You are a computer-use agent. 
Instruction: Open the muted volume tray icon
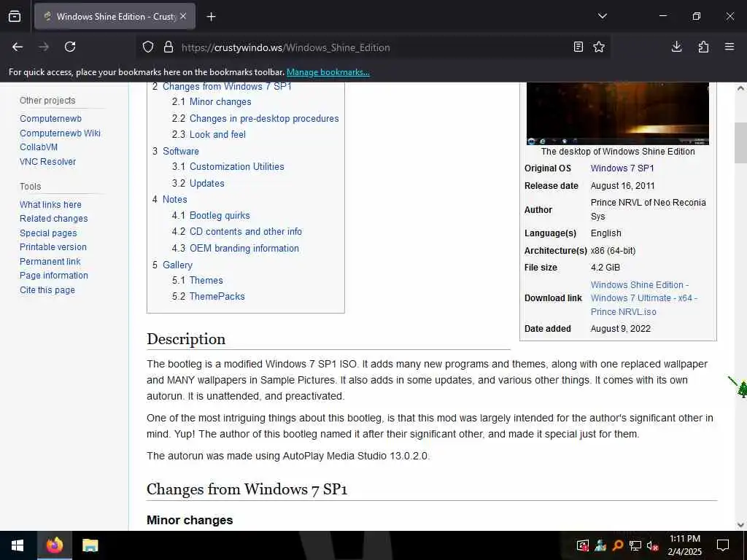coord(653,545)
